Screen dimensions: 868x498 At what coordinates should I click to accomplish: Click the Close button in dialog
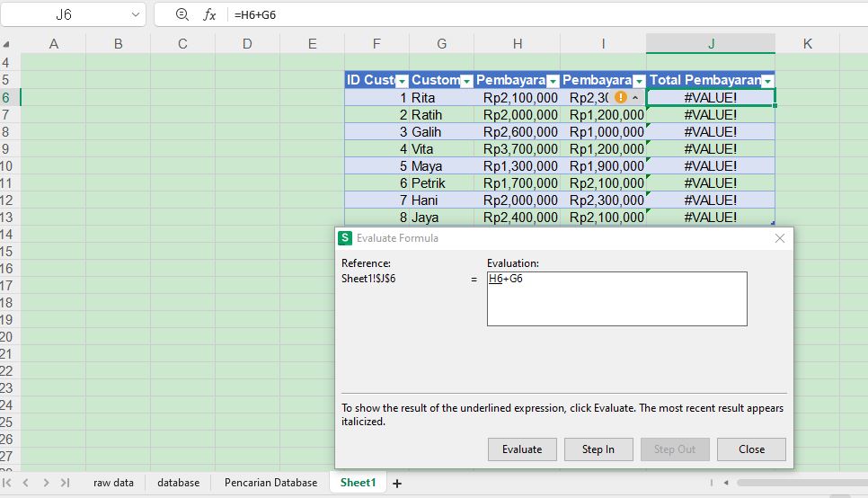tap(751, 449)
